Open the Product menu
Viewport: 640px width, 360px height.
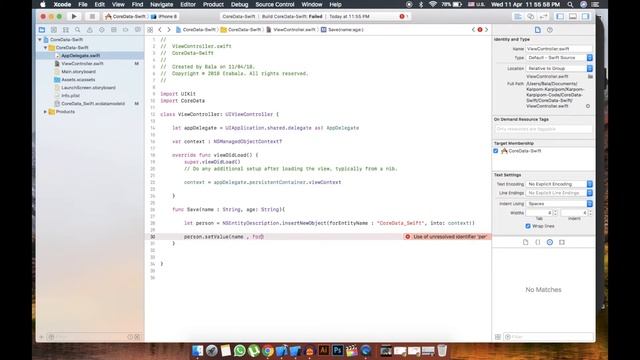[213, 4]
